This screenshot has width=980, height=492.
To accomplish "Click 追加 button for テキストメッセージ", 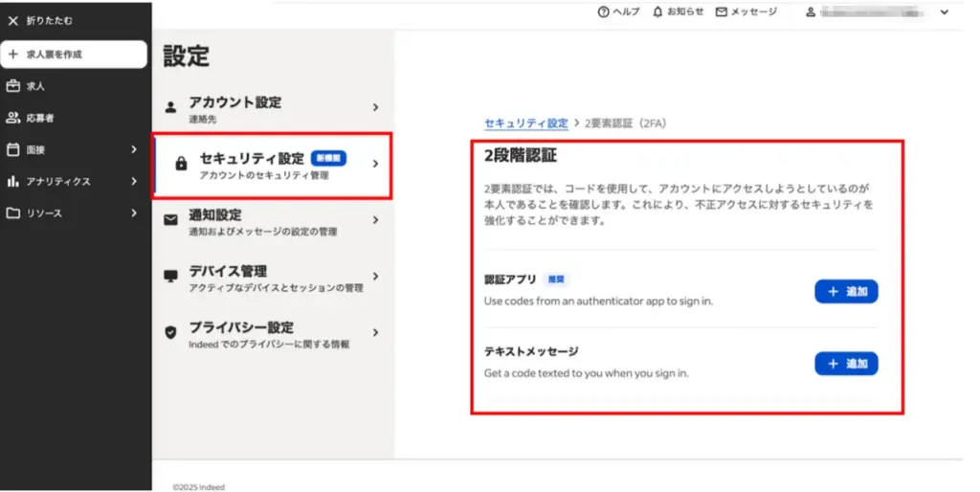I will click(x=846, y=364).
